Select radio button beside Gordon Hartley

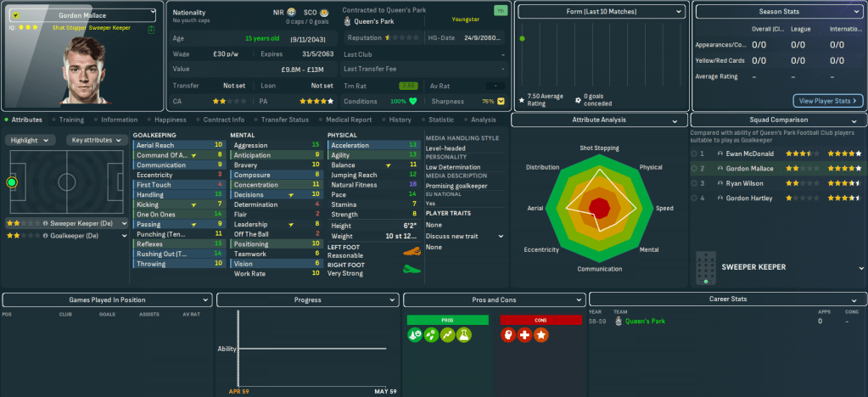click(x=694, y=198)
